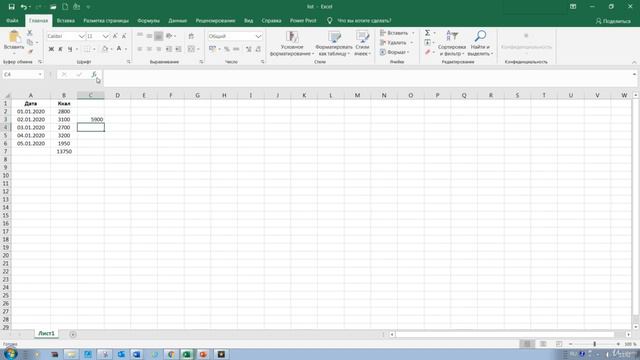640x360 pixels.
Task: Click the Insert Function fx icon
Action: pos(93,74)
